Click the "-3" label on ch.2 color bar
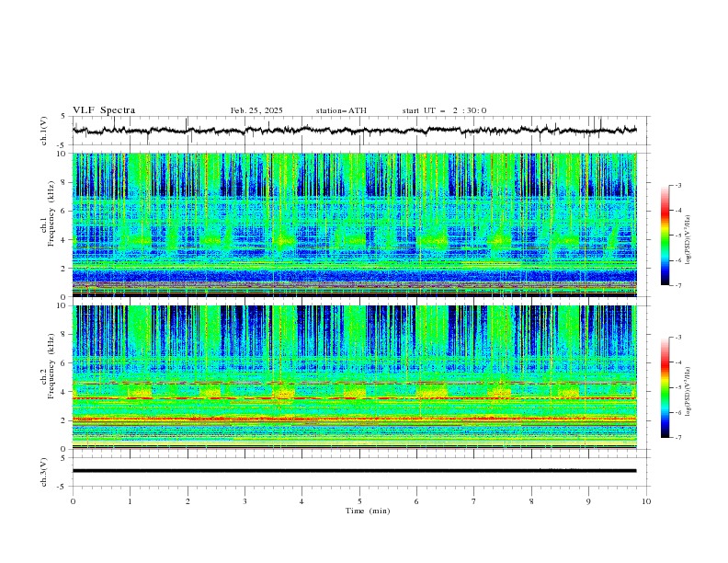728x563 pixels. 678,338
